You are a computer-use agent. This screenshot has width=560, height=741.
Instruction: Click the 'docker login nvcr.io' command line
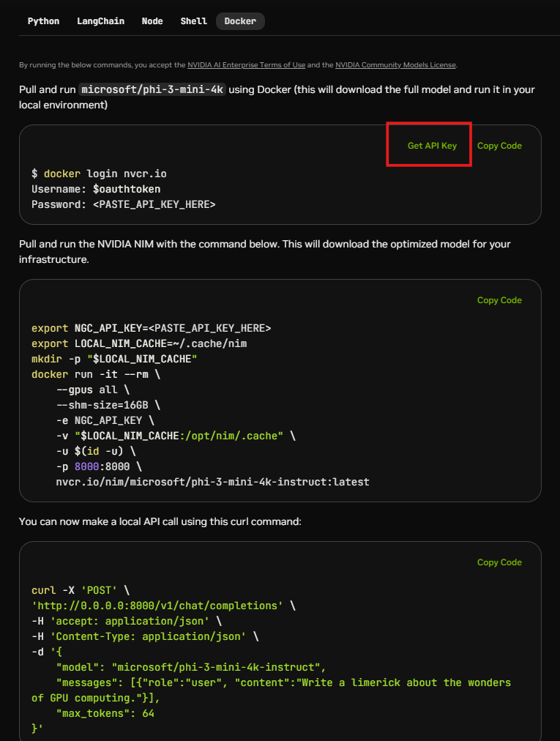pyautogui.click(x=99, y=174)
